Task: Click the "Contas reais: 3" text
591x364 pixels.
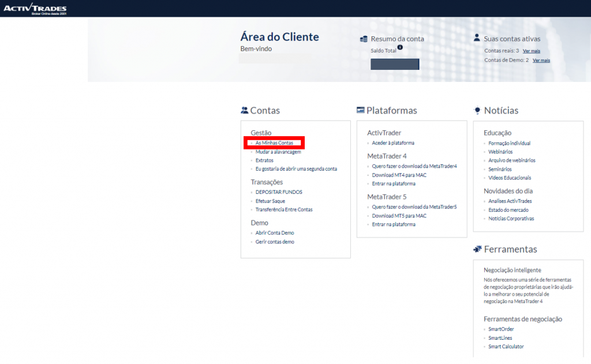Action: (502, 51)
